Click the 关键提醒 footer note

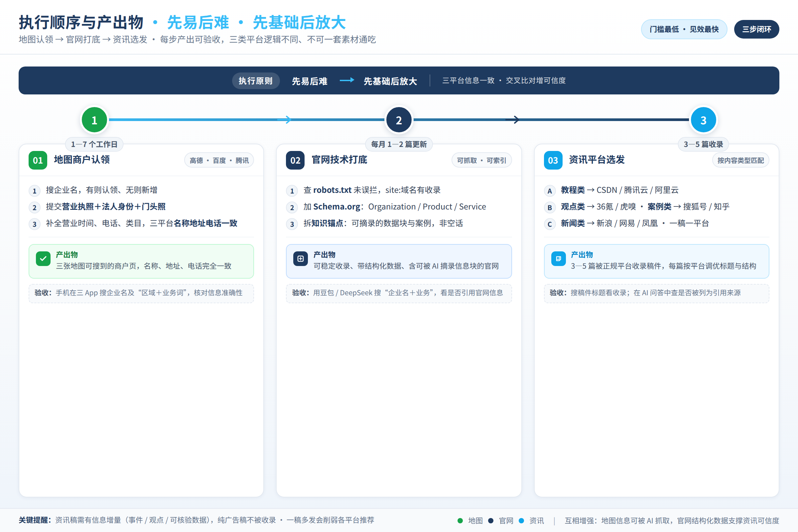197,520
